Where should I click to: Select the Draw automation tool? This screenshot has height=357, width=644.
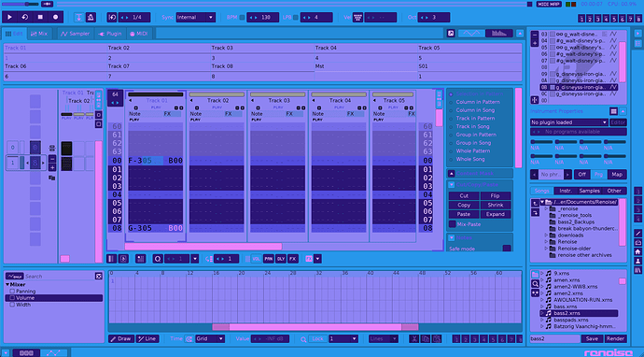coord(121,339)
